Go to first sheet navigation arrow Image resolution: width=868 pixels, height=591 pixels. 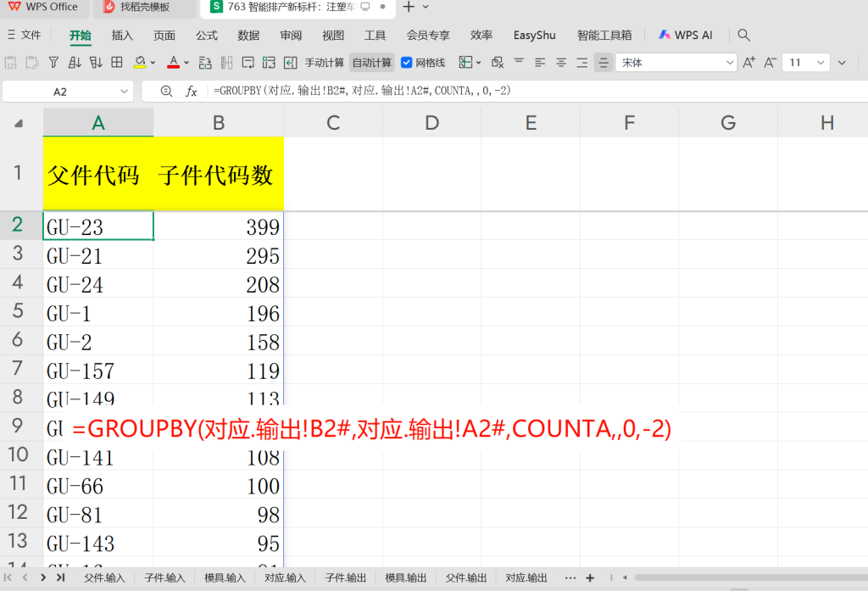click(8, 577)
